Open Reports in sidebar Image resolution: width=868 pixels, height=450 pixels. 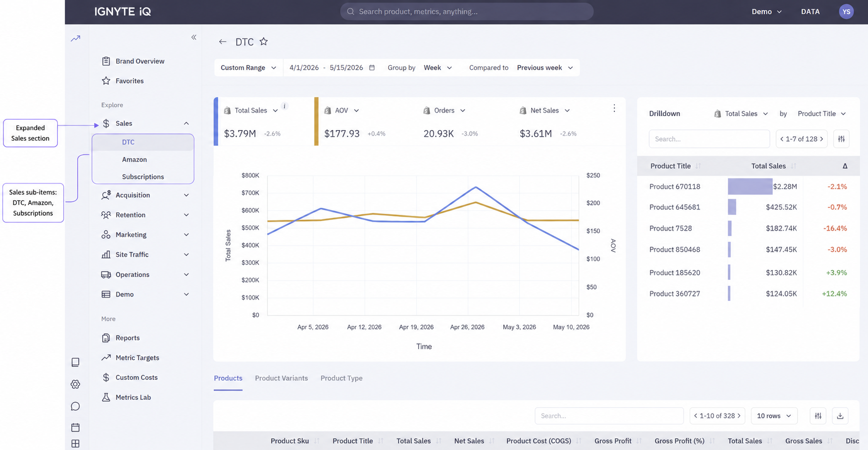[x=121, y=338]
